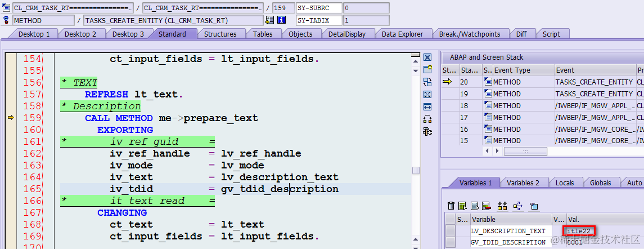Click the Event column header in stack
This screenshot has width=644, height=249.
tap(595, 70)
